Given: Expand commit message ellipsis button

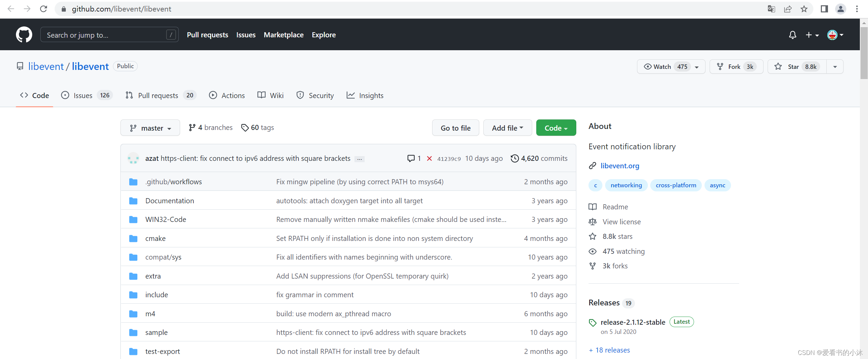Looking at the screenshot, I should pos(360,159).
